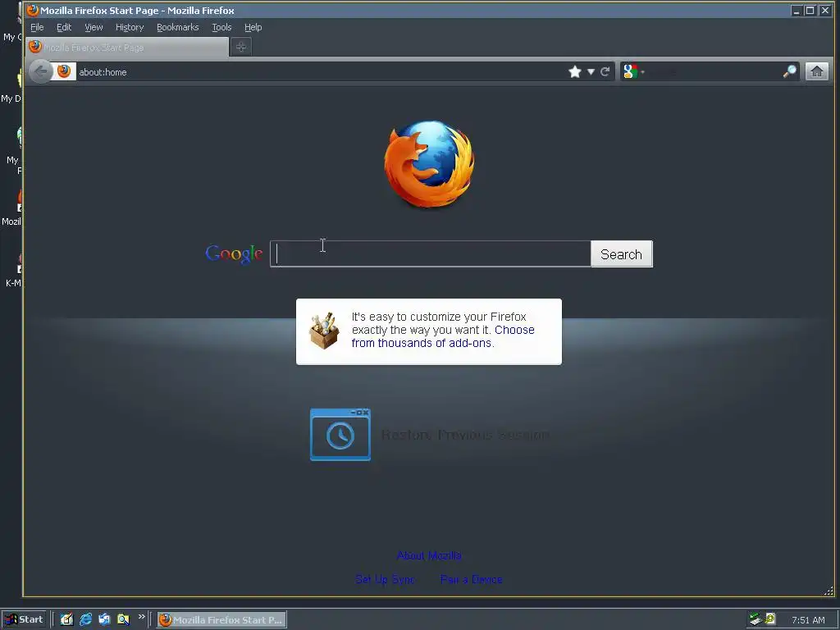840x630 pixels.
Task: Open Choose from thousands of add-ons link
Action: pyautogui.click(x=443, y=336)
